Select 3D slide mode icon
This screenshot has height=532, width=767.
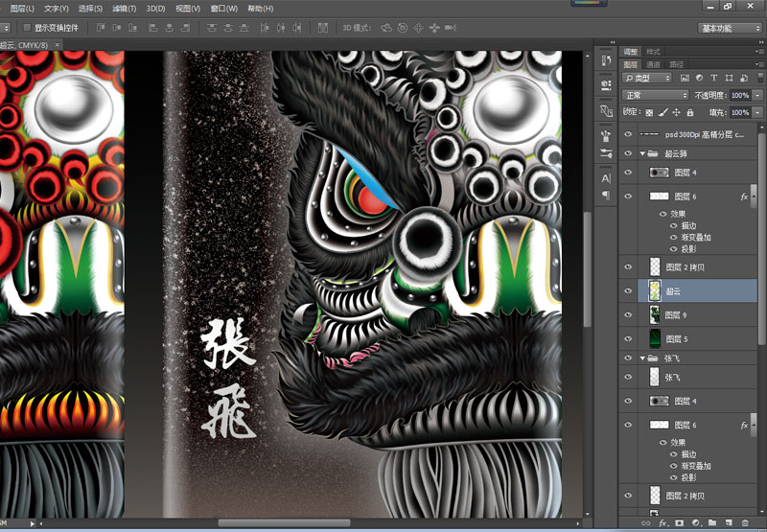tap(434, 28)
